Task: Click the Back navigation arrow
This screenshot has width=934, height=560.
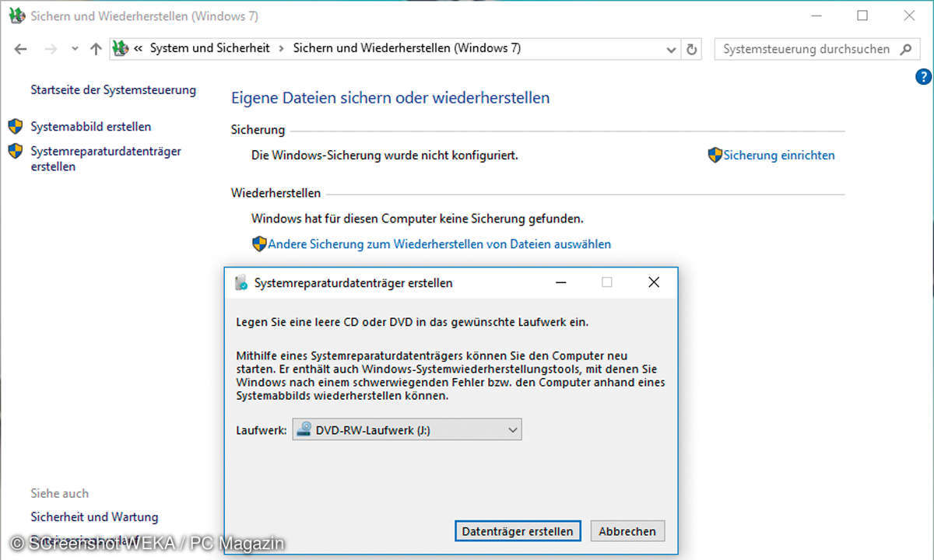Action: coord(21,49)
